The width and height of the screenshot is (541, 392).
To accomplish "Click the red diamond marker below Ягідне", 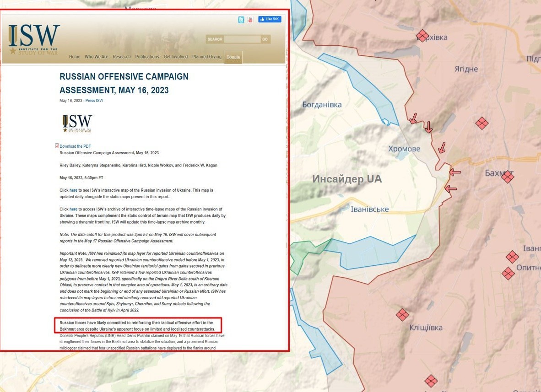I will [481, 123].
